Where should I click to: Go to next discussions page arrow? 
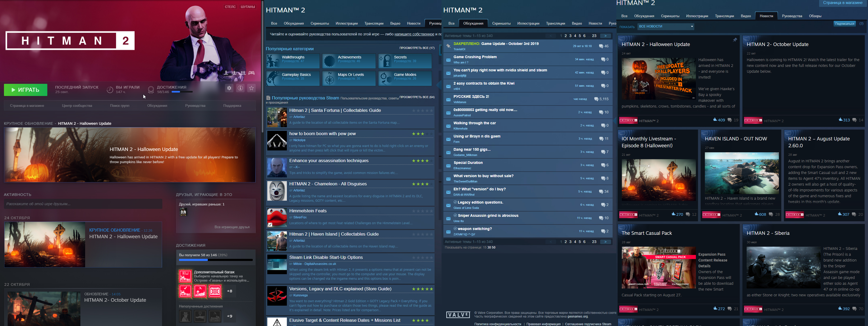(605, 36)
